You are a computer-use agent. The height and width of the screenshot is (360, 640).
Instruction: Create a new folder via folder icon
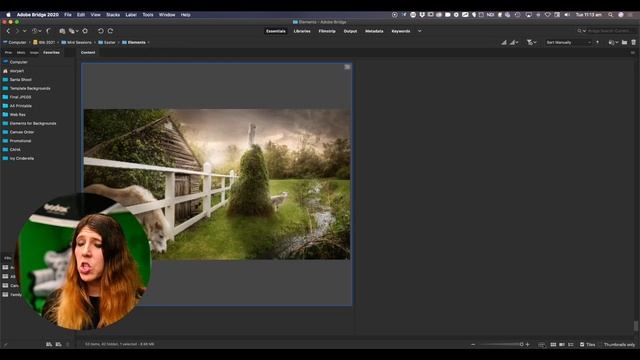click(624, 42)
